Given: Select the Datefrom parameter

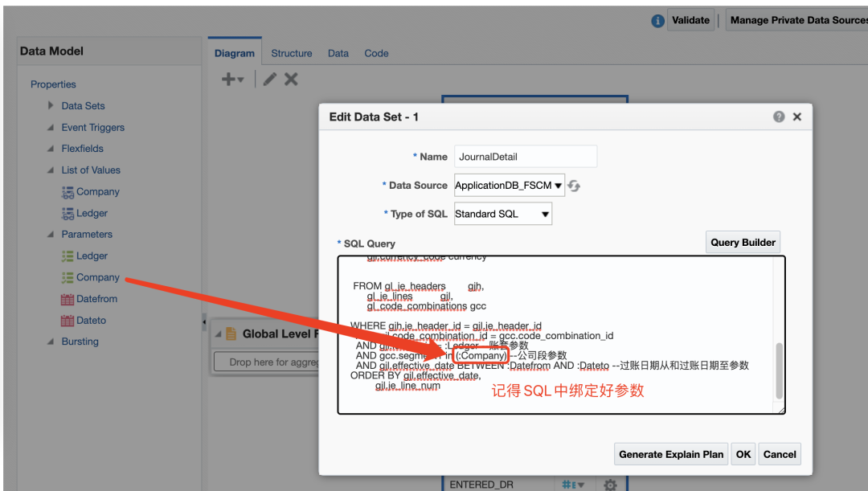Looking at the screenshot, I should click(x=97, y=299).
